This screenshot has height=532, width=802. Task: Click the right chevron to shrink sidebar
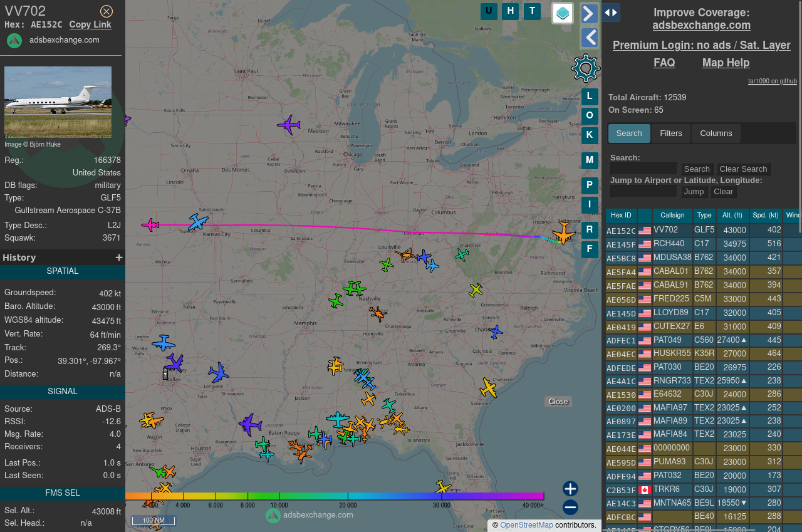(x=590, y=13)
